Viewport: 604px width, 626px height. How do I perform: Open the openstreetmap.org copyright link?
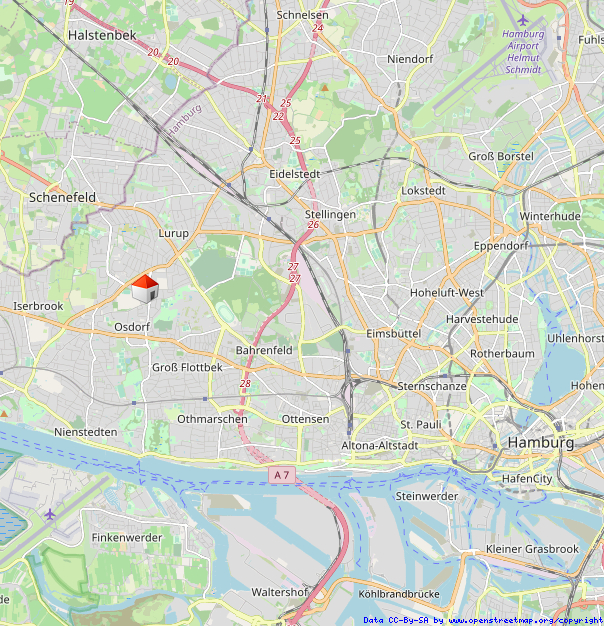[x=526, y=620]
